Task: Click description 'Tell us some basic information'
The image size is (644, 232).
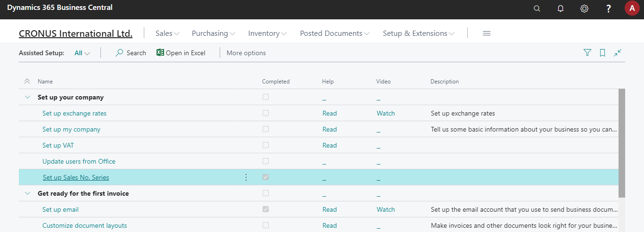Action: 524,129
